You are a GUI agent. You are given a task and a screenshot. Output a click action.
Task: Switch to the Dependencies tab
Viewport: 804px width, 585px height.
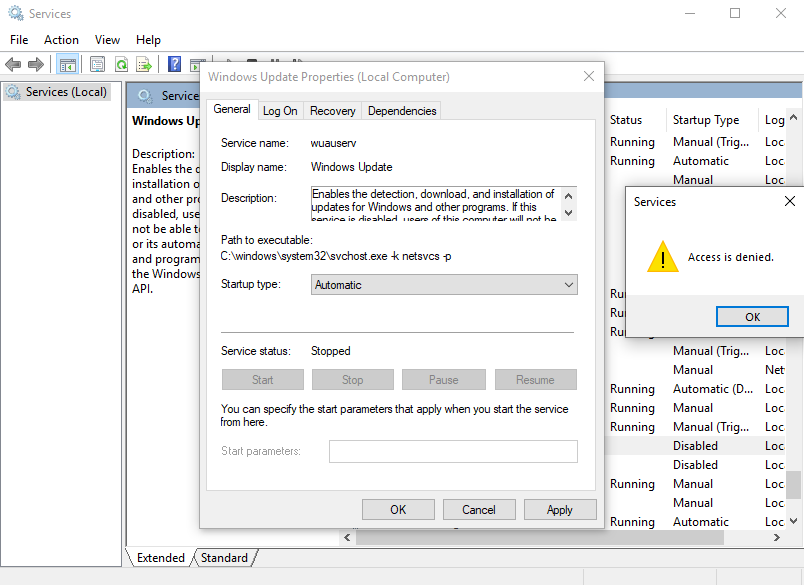pyautogui.click(x=402, y=111)
